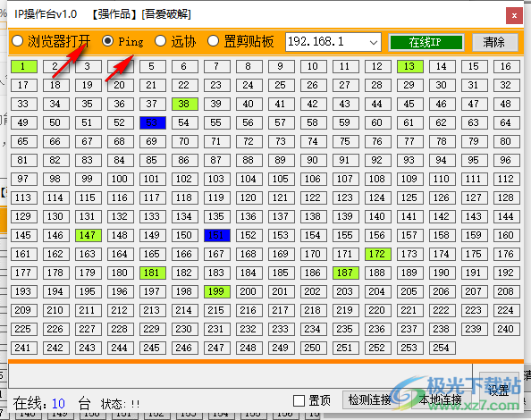Click the 本地连接 button
531x420 pixels.
click(440, 400)
